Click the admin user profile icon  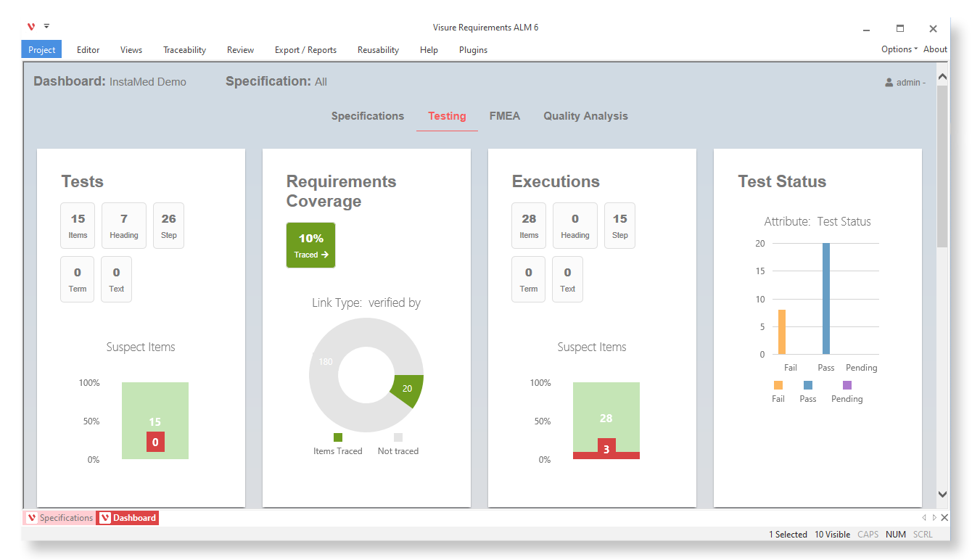[889, 83]
